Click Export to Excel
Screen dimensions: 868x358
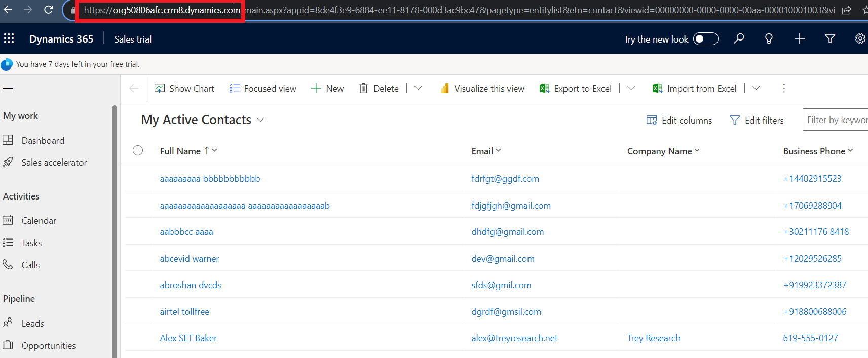[x=576, y=88]
